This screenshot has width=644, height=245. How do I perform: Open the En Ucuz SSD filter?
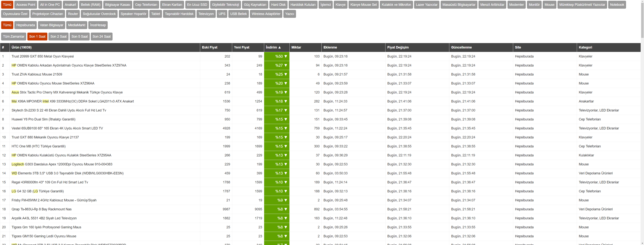tap(197, 5)
